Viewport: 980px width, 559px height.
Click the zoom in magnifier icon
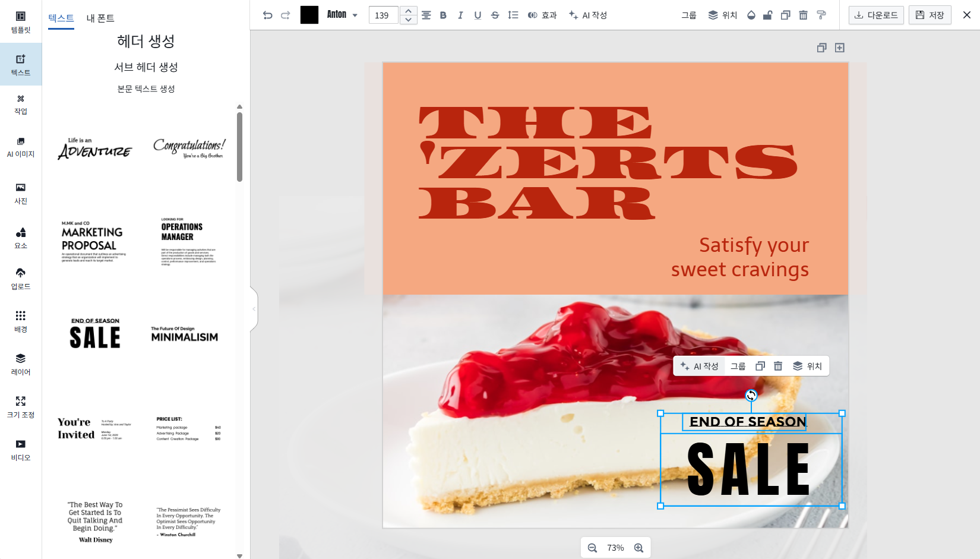click(x=638, y=548)
